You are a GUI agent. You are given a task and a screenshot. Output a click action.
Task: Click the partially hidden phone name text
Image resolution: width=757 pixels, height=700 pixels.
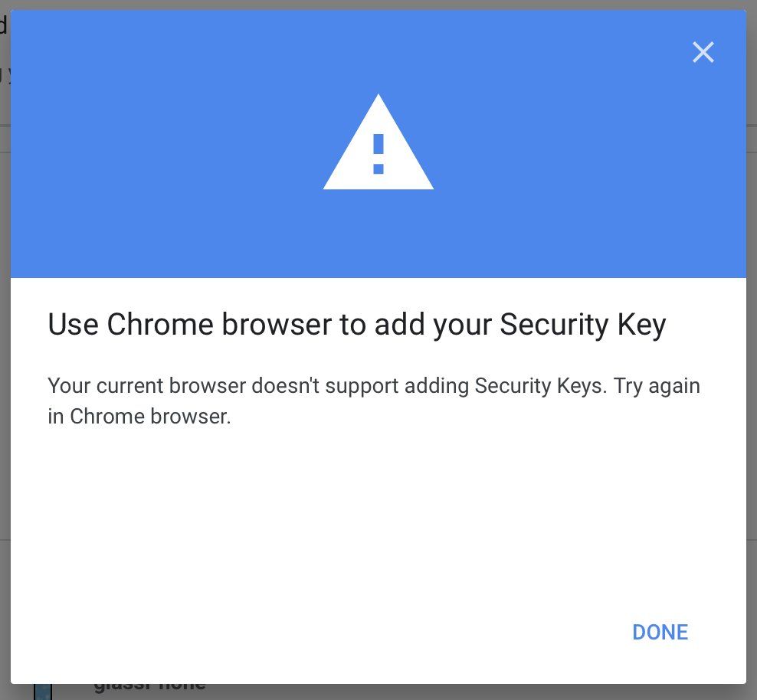[x=149, y=687]
